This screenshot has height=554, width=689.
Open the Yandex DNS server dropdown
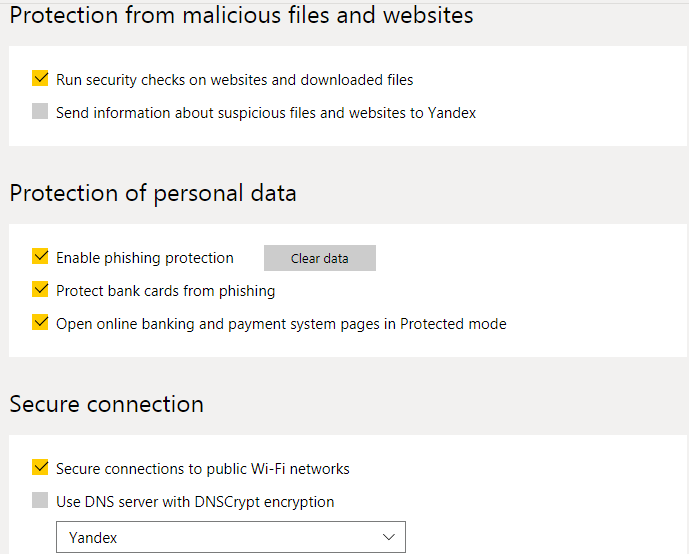click(x=230, y=537)
